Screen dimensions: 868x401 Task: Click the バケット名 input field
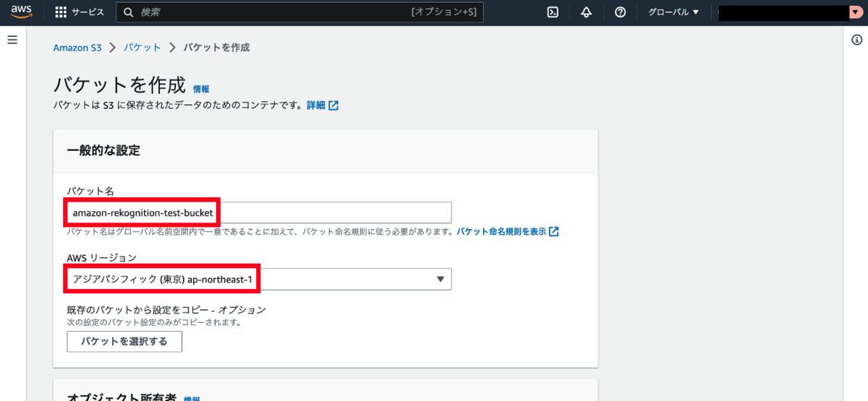[259, 212]
